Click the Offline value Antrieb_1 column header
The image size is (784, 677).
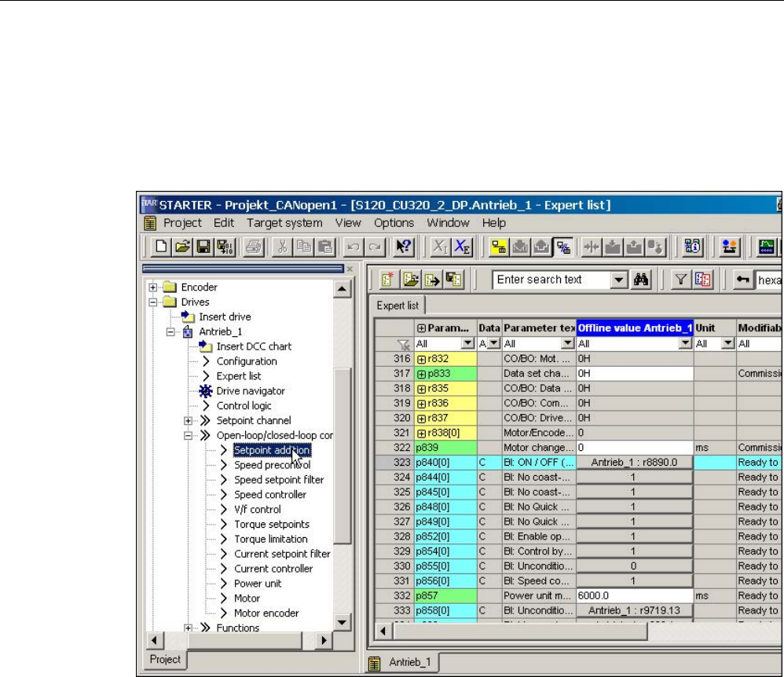click(x=635, y=328)
